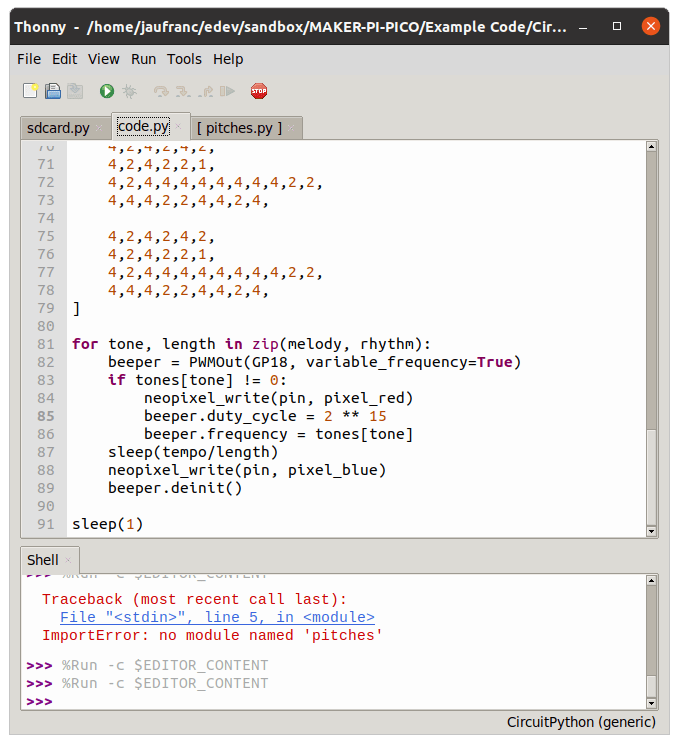The image size is (679, 744).
Task: Close the Shell panel tab
Action: click(x=68, y=560)
